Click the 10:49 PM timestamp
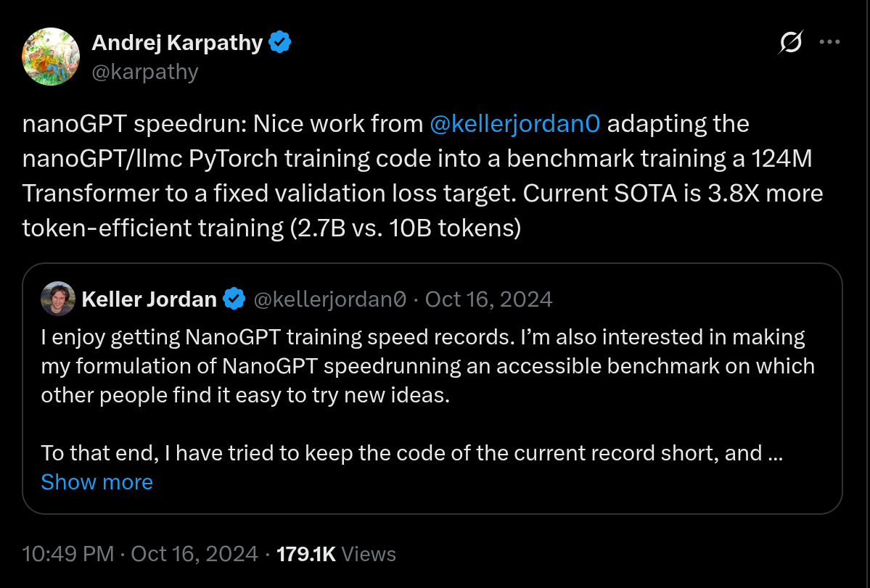This screenshot has width=870, height=588. pyautogui.click(x=67, y=553)
